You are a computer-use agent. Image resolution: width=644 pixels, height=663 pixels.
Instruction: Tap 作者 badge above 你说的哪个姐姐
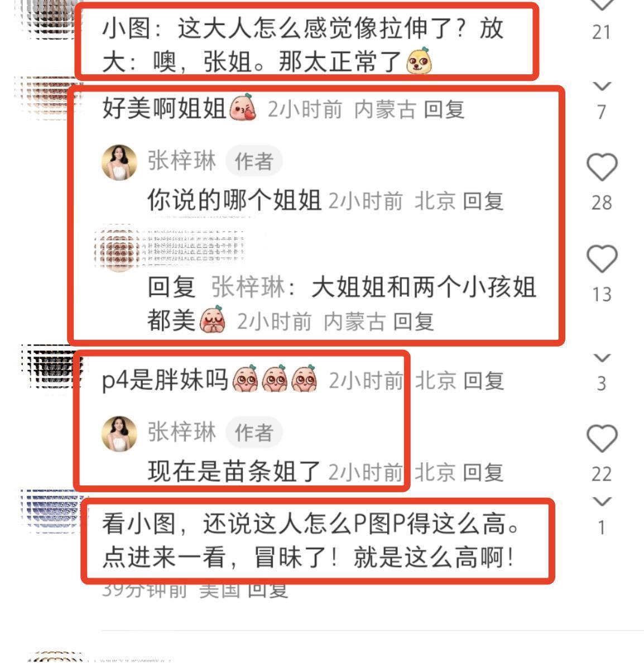254,161
